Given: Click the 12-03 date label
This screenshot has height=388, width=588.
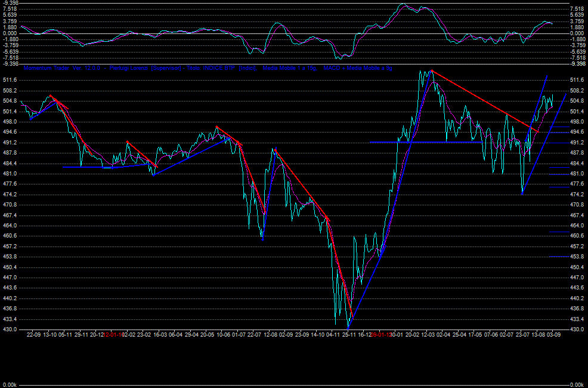Looking at the screenshot, I should (x=427, y=335).
